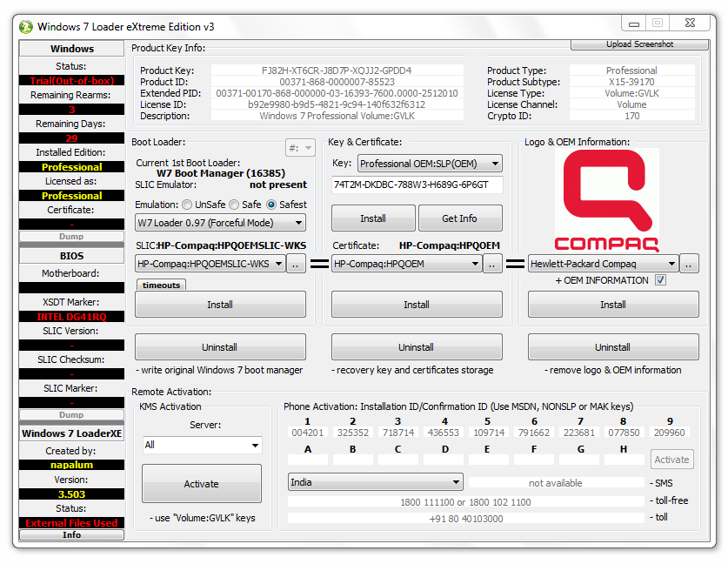Click the Info button at the bottom left
Screen dimensions: 728x564
click(71, 534)
